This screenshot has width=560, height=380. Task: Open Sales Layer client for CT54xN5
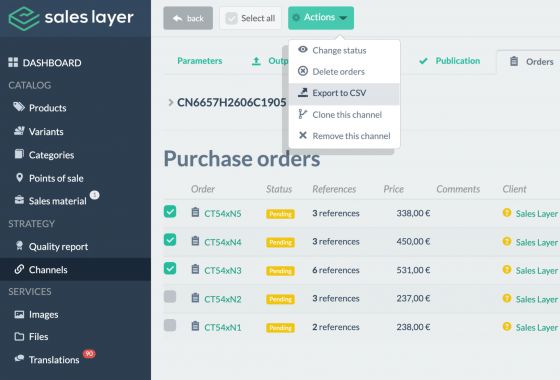tap(537, 214)
